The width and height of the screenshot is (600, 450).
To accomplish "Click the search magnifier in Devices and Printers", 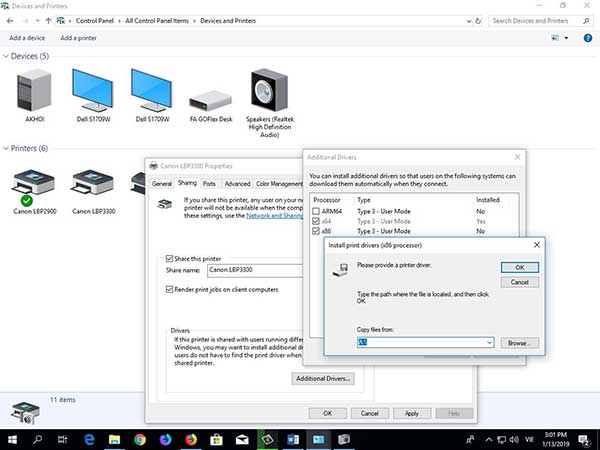I will point(586,21).
